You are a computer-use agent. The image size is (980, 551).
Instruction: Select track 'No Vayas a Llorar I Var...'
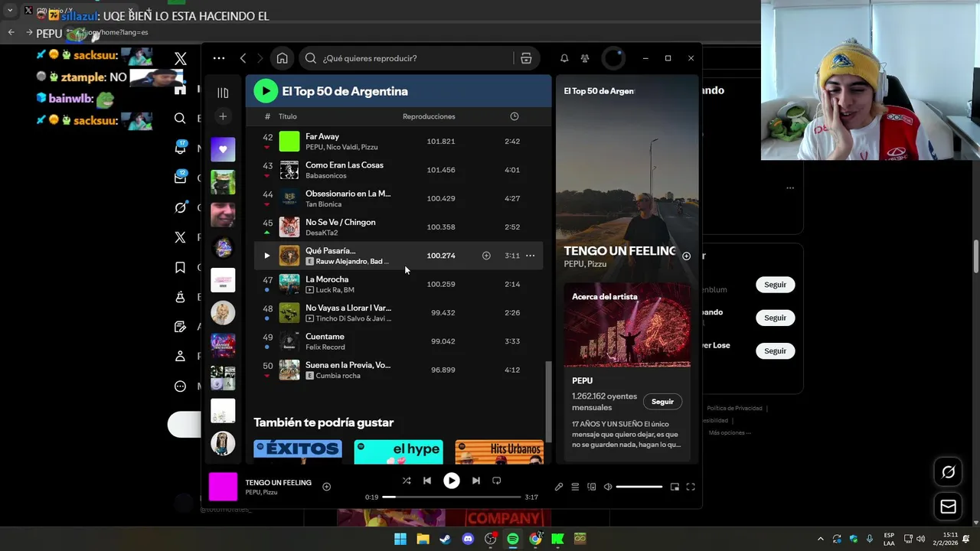point(348,308)
